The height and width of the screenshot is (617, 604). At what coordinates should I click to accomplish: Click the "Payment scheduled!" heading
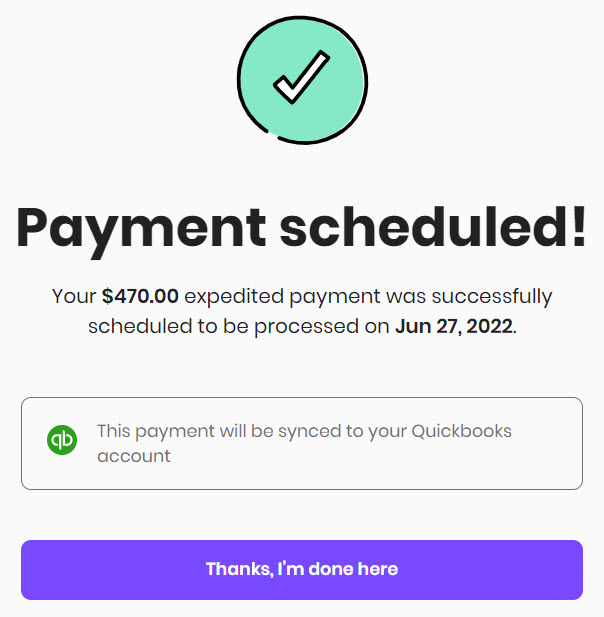click(302, 229)
